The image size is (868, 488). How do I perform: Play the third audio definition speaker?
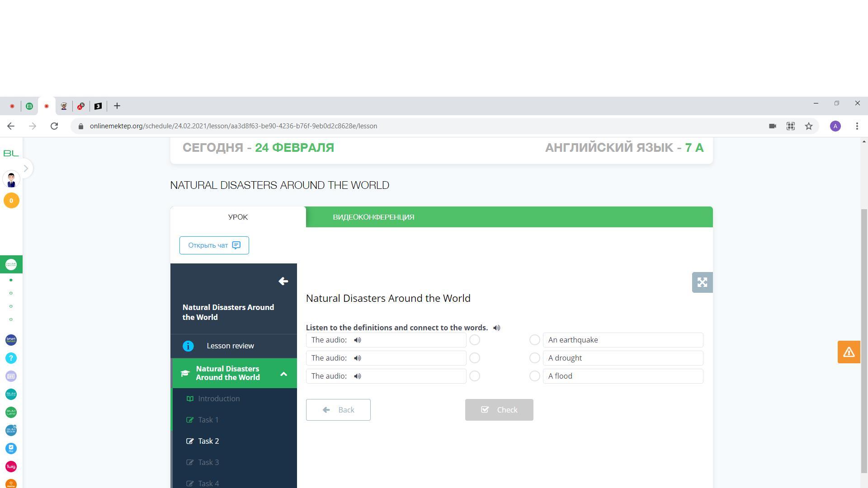[x=357, y=376]
